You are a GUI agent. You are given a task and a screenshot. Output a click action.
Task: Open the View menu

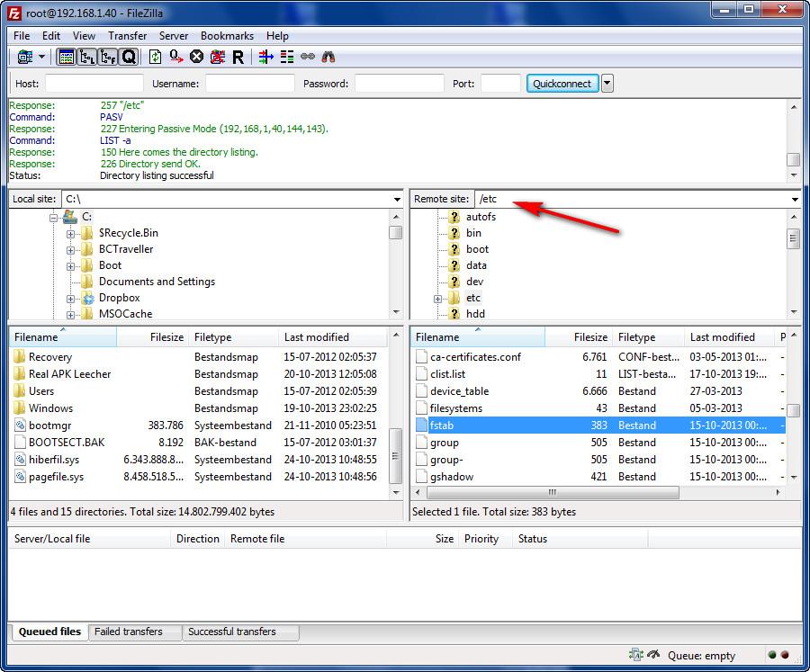84,36
